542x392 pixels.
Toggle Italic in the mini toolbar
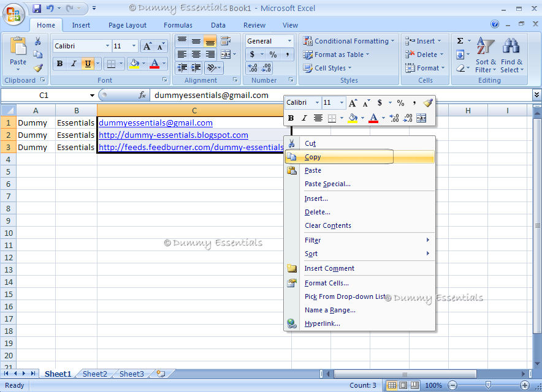coord(304,118)
